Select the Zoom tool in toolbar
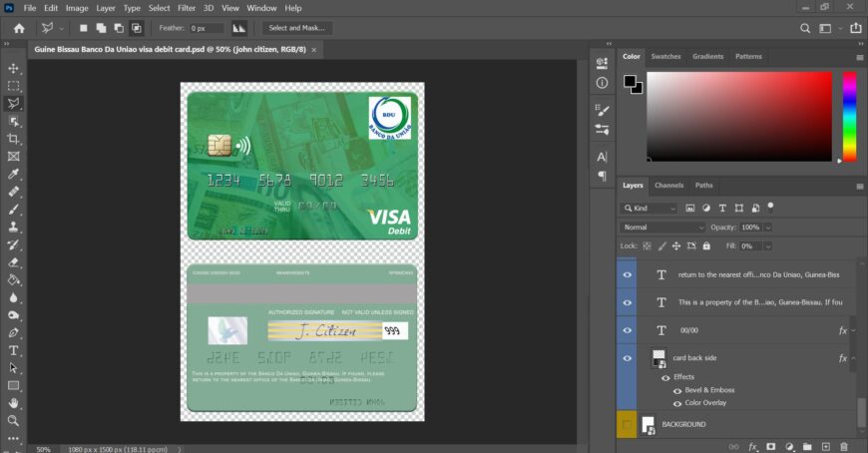The image size is (868, 453). coord(13,421)
